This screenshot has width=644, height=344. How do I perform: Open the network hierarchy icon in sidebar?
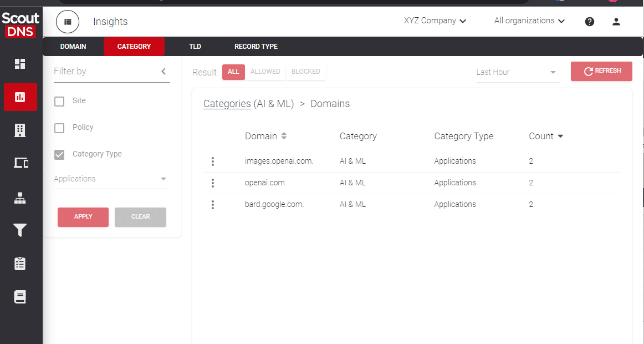[x=20, y=198]
